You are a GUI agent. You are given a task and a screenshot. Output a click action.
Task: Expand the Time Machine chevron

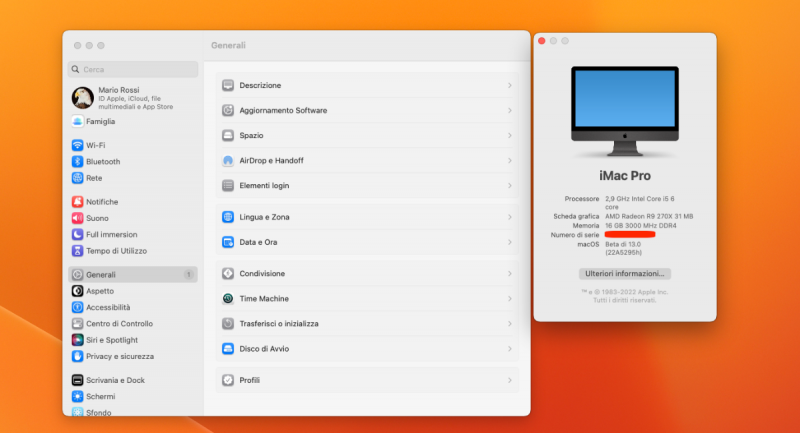click(x=510, y=299)
